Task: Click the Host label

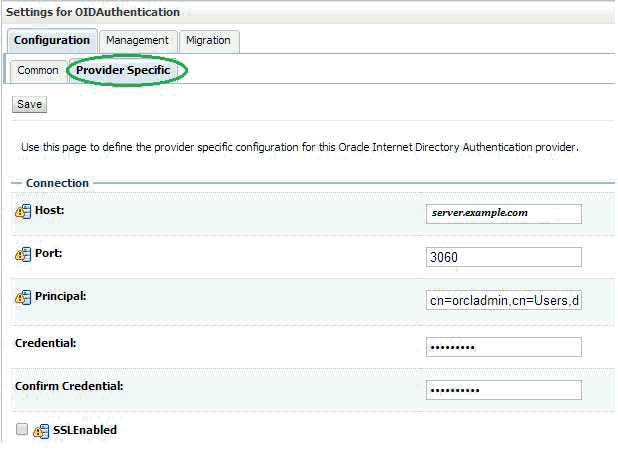Action: (x=50, y=210)
